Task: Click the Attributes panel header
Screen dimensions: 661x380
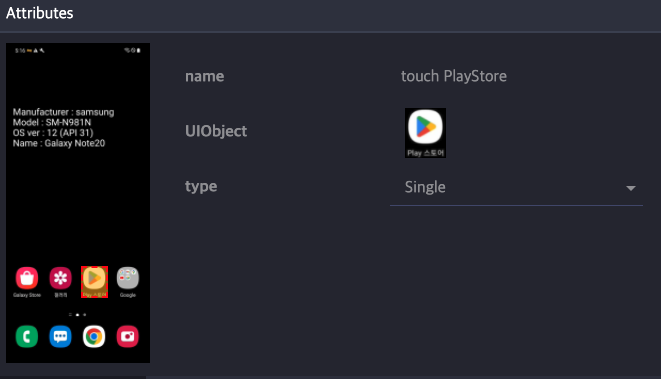Action: (x=40, y=13)
